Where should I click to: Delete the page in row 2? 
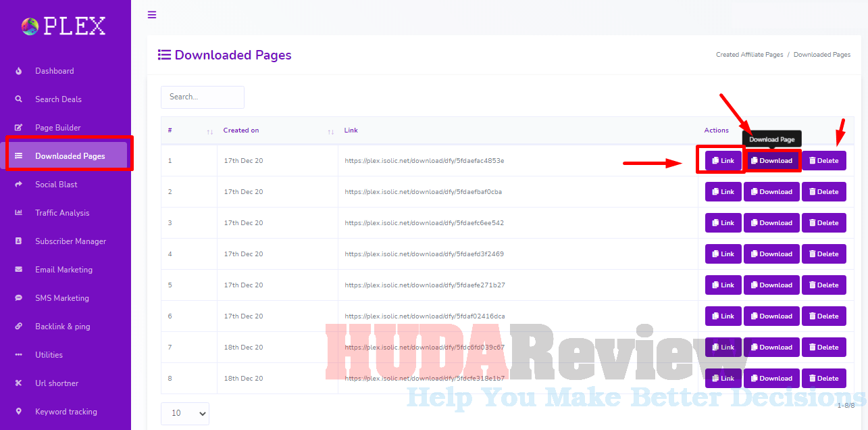coord(824,192)
